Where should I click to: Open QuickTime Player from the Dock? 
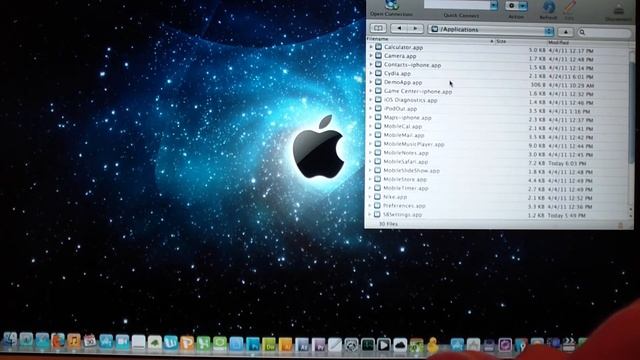[x=384, y=346]
